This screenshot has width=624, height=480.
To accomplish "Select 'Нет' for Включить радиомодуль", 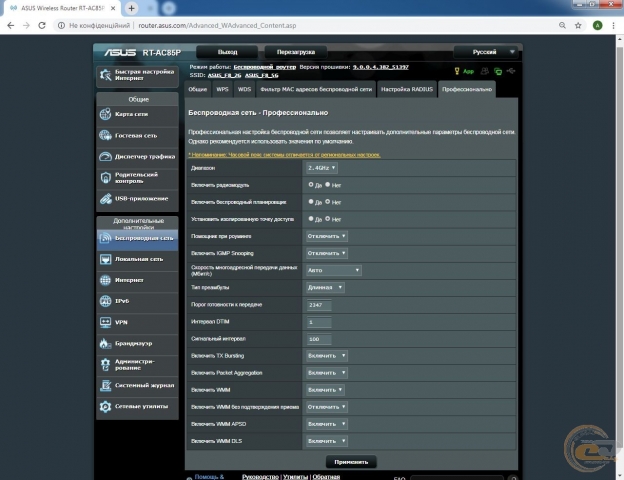I will (328, 185).
